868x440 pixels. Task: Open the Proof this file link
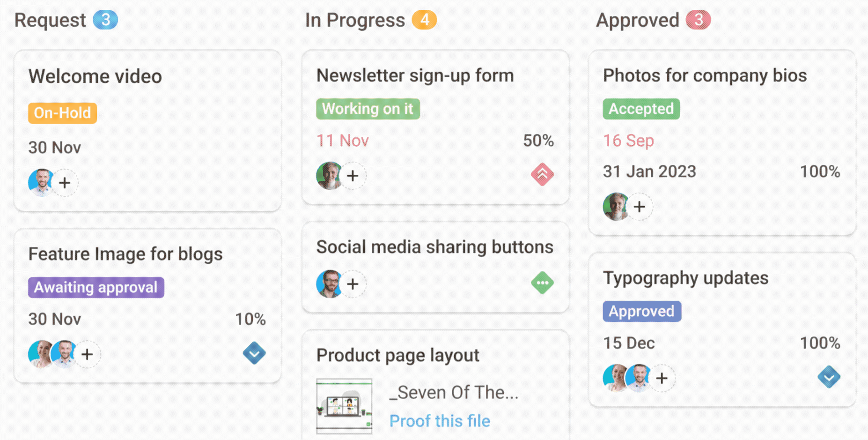point(440,421)
